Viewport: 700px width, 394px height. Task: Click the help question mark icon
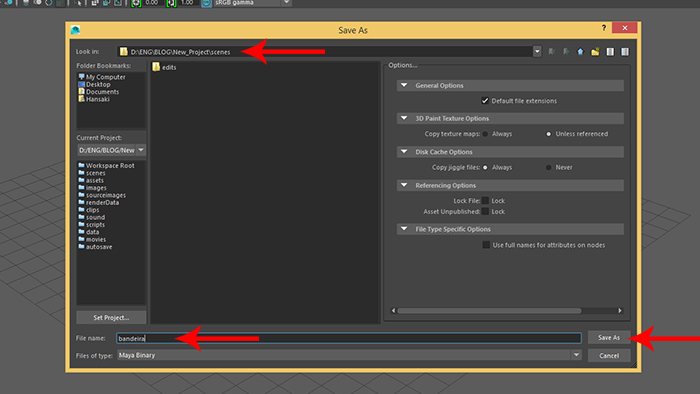[604, 28]
